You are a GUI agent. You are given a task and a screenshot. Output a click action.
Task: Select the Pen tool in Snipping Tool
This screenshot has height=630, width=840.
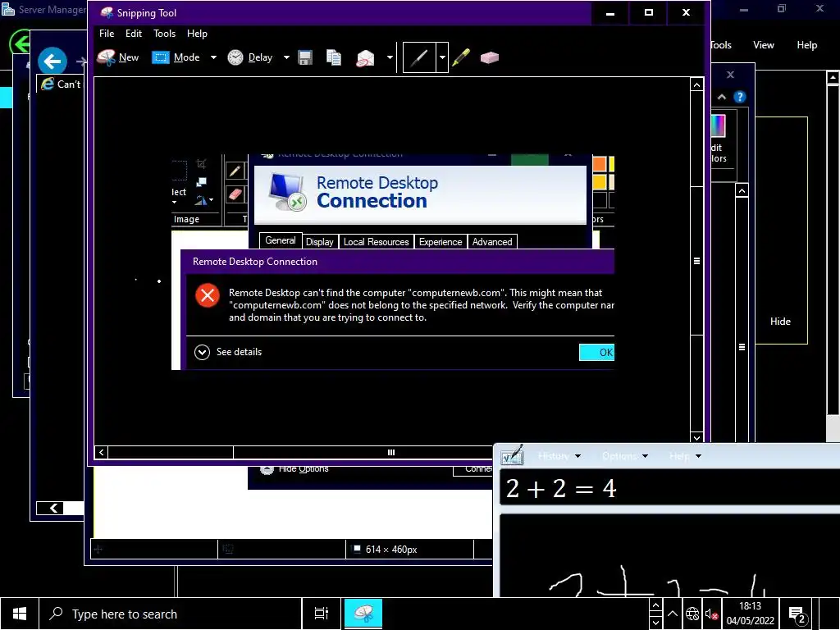click(x=419, y=57)
